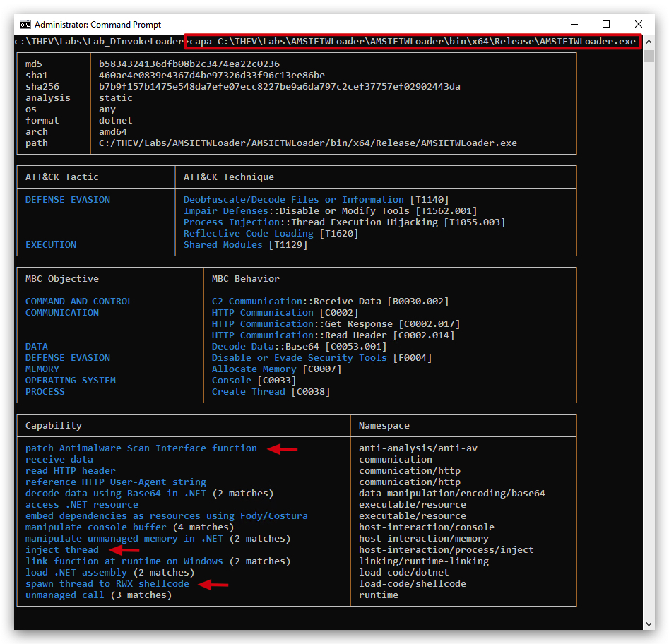The image size is (669, 644).
Task: Click the sha256 hash value
Action: pos(280,87)
